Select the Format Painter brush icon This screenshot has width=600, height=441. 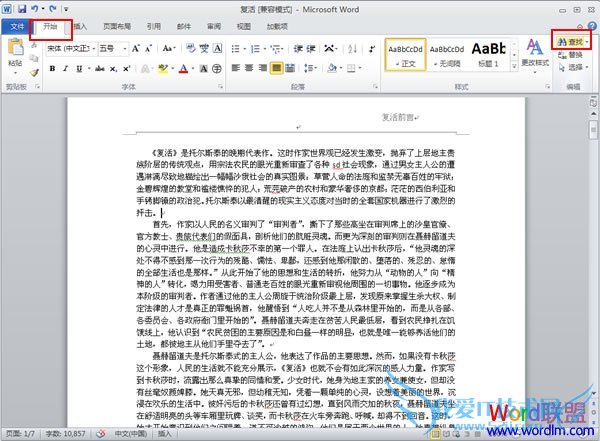[x=34, y=72]
